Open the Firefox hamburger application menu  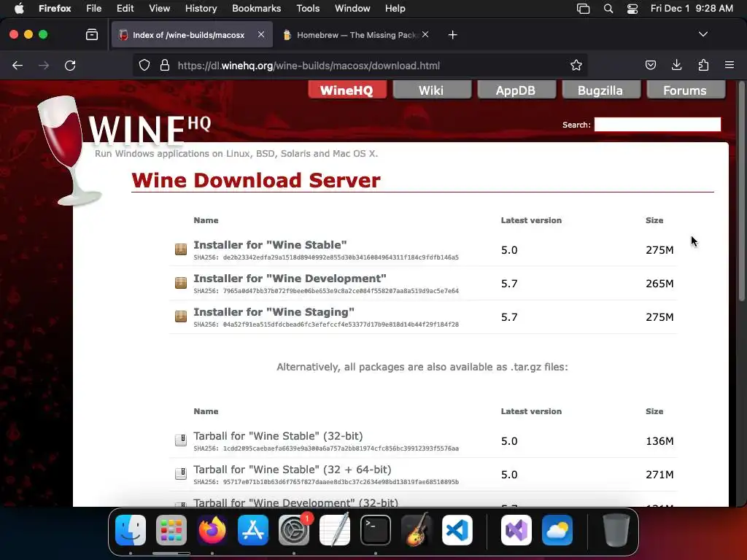[729, 65]
